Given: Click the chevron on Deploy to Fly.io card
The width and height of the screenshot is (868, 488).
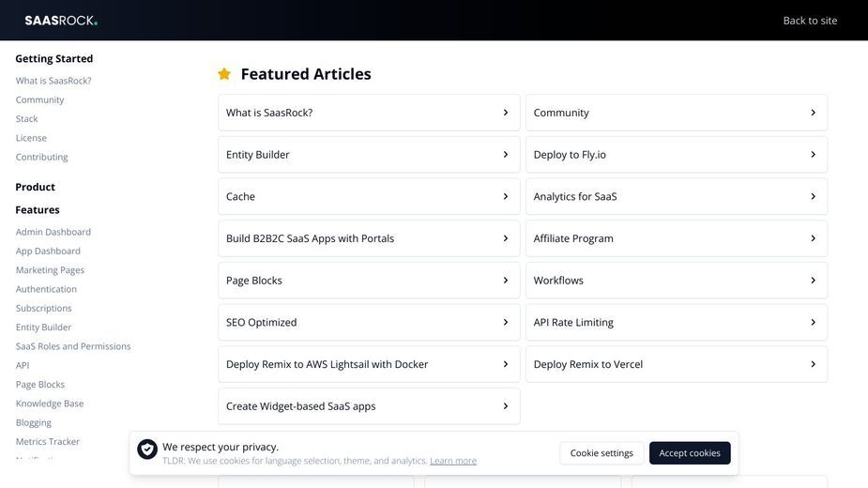Looking at the screenshot, I should (813, 155).
